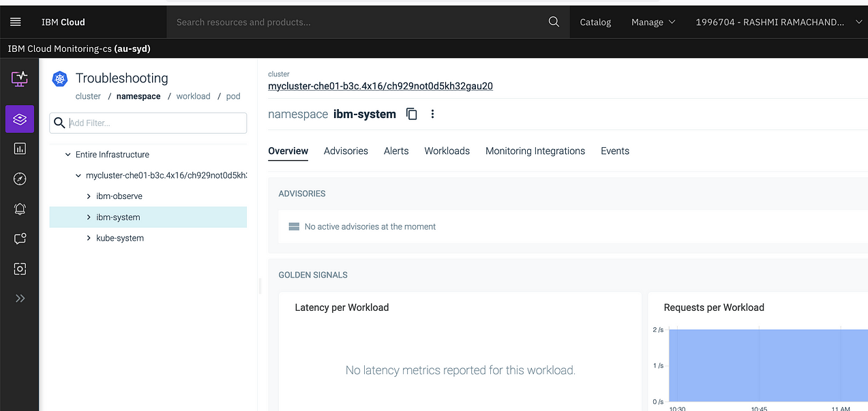Select the namespace breadcrumb
This screenshot has height=411, width=868.
click(138, 97)
